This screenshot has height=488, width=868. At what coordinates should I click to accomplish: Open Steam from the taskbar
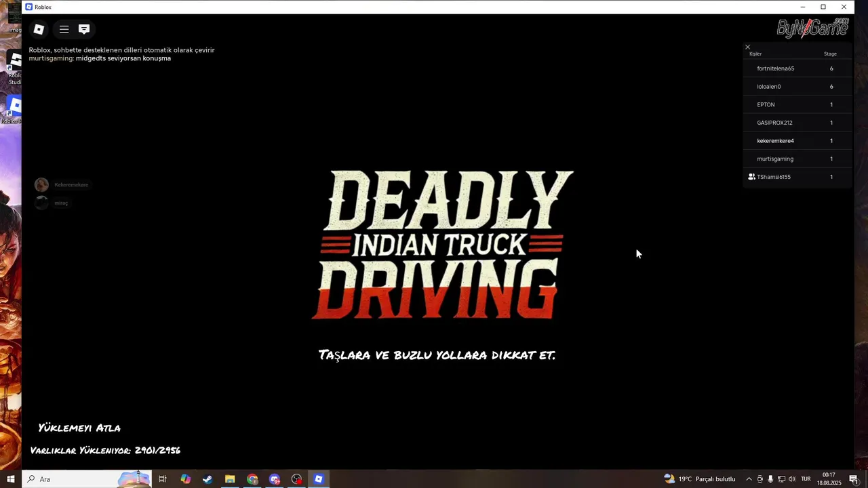click(208, 479)
